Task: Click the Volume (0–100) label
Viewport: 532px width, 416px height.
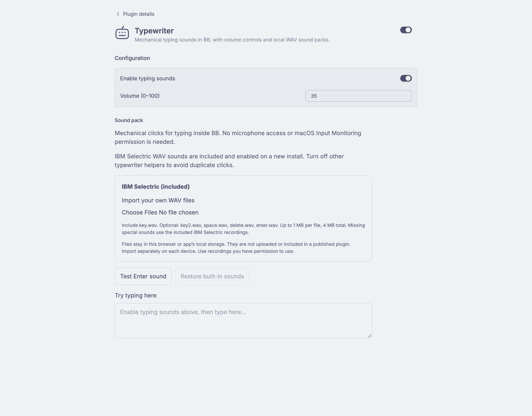Action: (x=140, y=96)
